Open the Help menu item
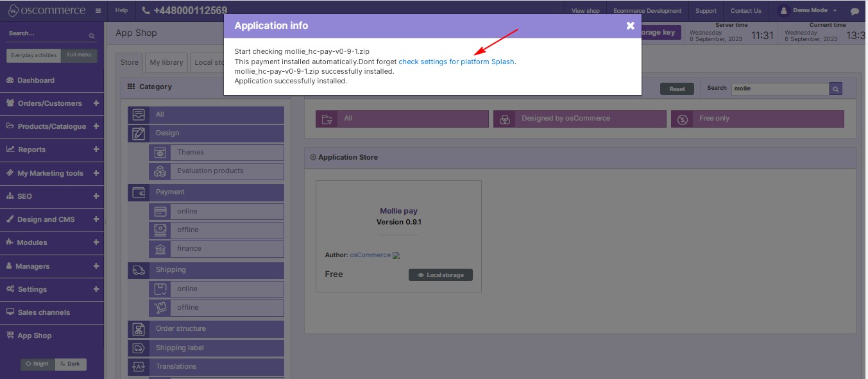Viewport: 868px width, 379px height. click(121, 11)
